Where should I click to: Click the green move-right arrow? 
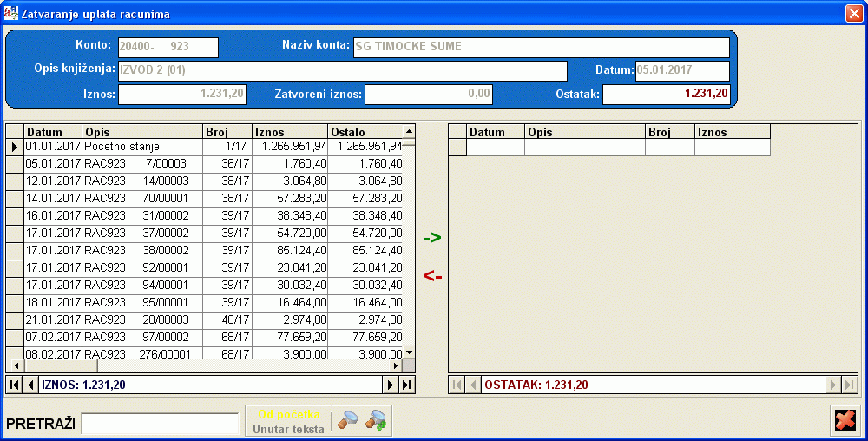coord(432,238)
